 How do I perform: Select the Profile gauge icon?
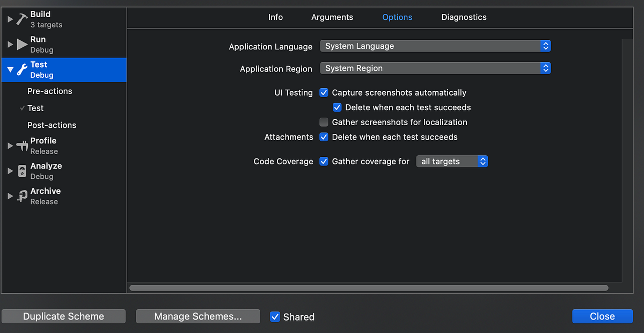coord(21,145)
